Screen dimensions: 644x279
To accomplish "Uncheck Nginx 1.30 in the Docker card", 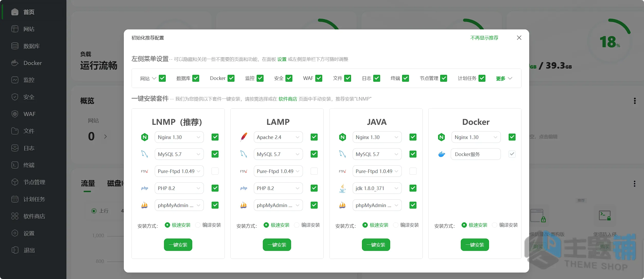I will [x=512, y=137].
